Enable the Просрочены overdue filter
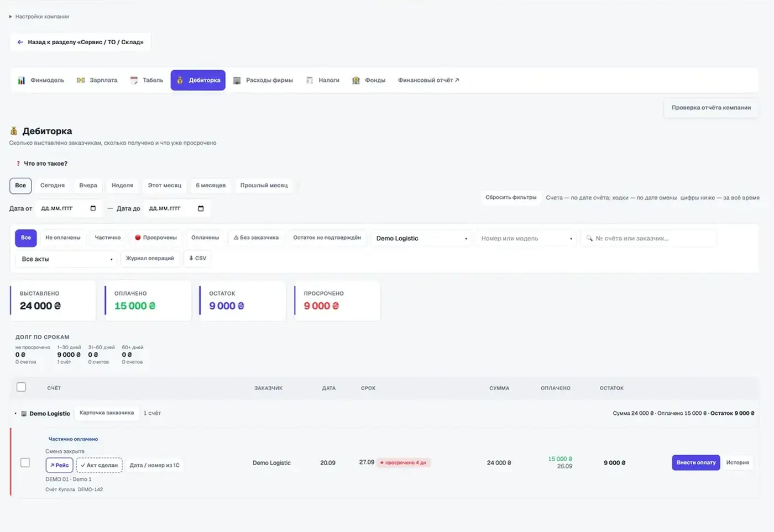This screenshot has height=532, width=774. (156, 238)
